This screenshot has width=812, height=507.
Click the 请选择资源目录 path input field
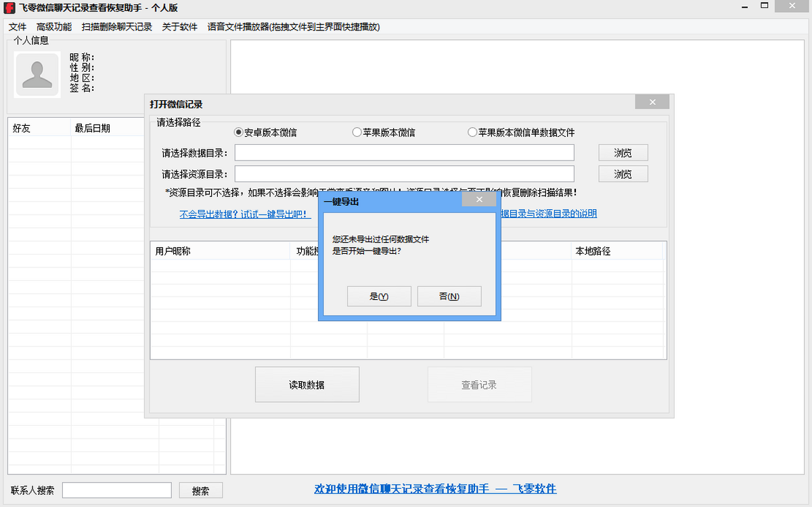[405, 174]
